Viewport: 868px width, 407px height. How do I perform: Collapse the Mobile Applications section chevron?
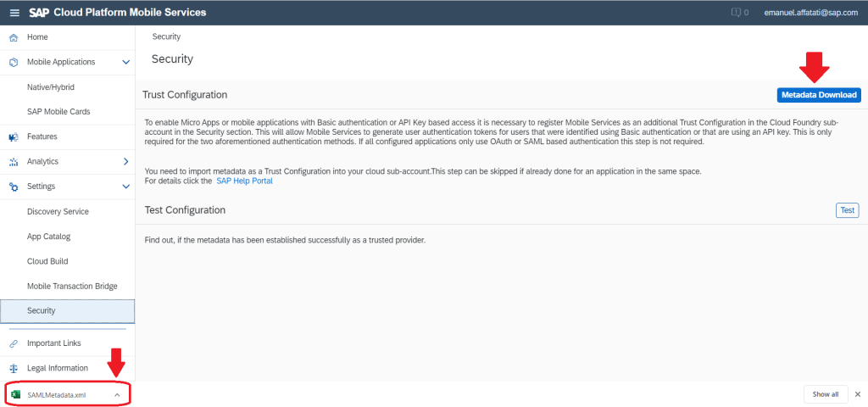(x=125, y=62)
